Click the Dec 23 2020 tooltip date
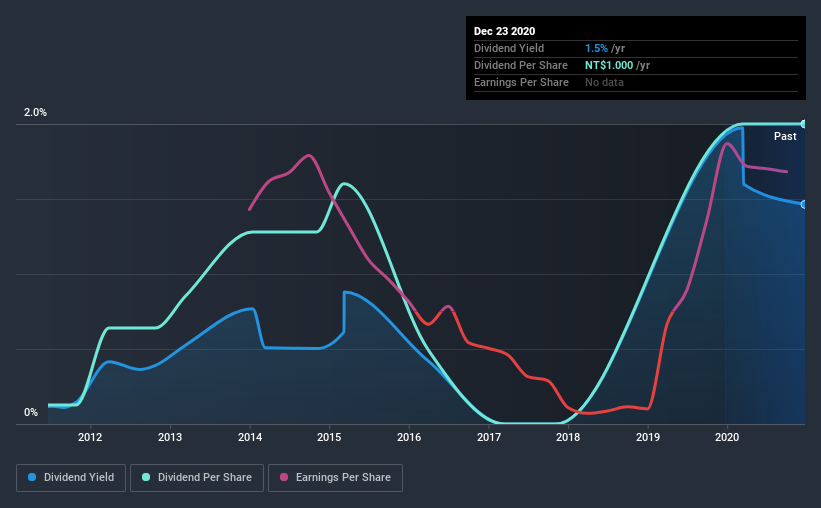 pyautogui.click(x=504, y=31)
